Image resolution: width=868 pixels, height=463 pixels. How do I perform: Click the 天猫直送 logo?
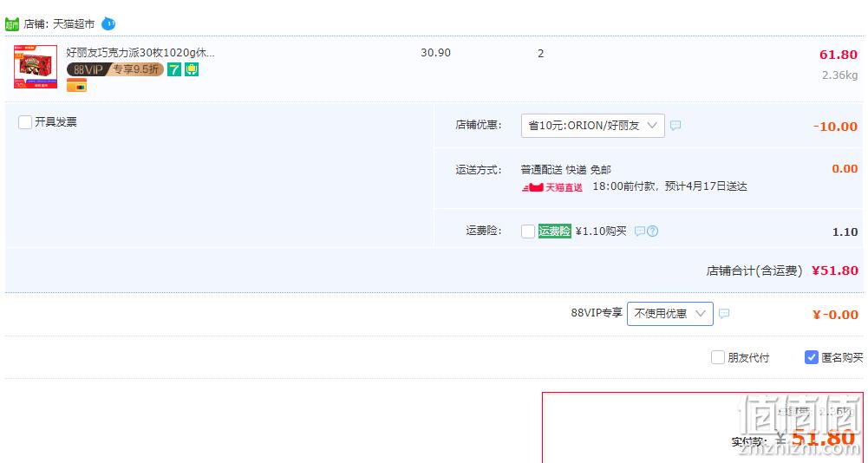(x=551, y=187)
